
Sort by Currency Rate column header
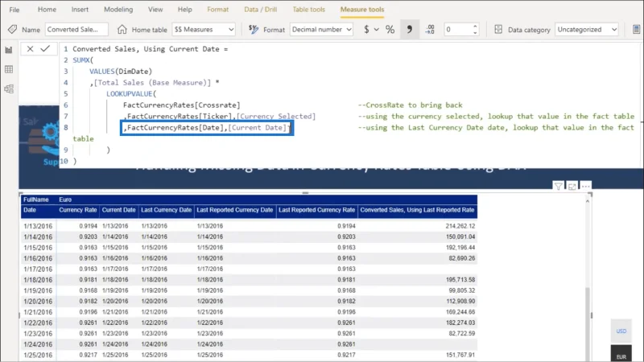click(x=77, y=210)
